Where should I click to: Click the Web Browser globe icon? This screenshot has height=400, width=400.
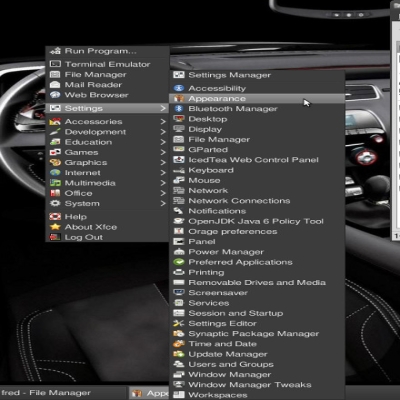click(x=55, y=95)
